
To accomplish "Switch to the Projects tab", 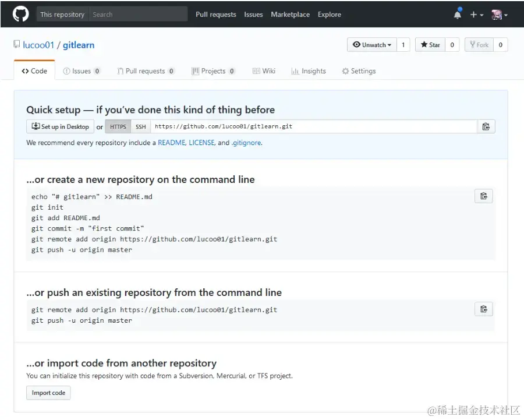I will 213,71.
